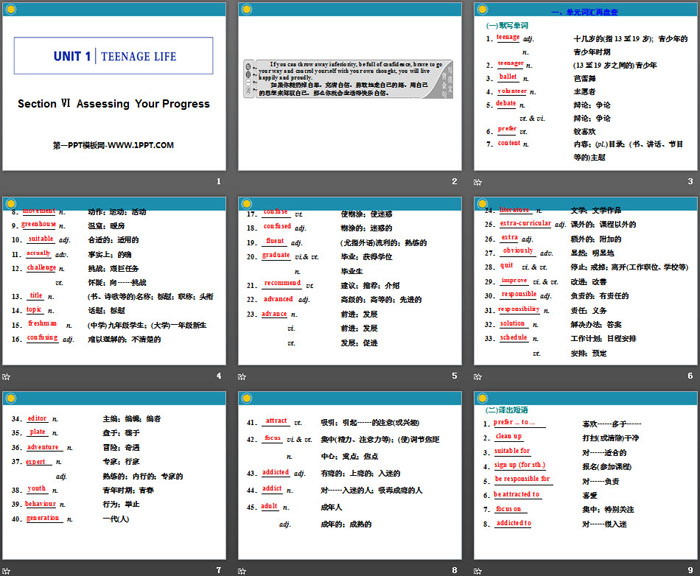This screenshot has height=576, width=700.
Task: Pick the slide 4 thumbnail containing 'greenhouse'
Action: pyautogui.click(x=113, y=280)
